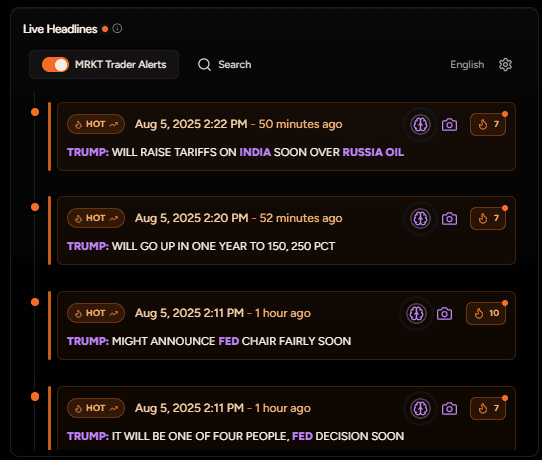The width and height of the screenshot is (542, 460).
Task: Click the '50 minutes ago' text
Action: [300, 124]
